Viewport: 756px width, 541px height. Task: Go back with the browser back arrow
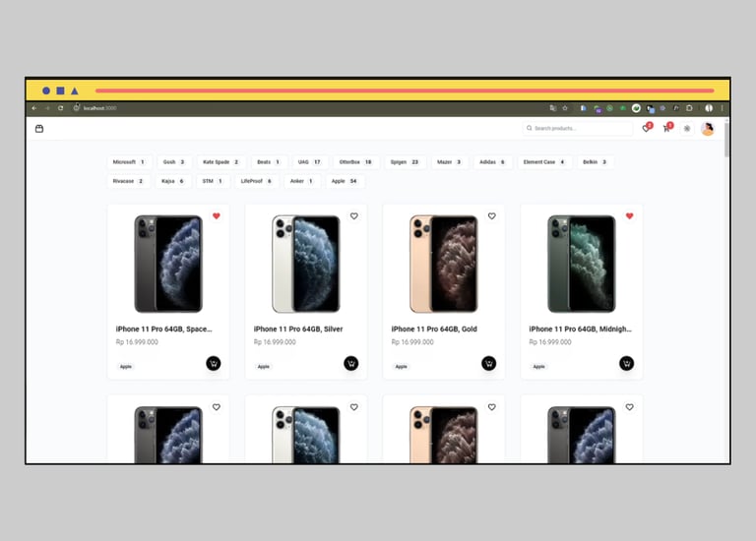[x=34, y=108]
